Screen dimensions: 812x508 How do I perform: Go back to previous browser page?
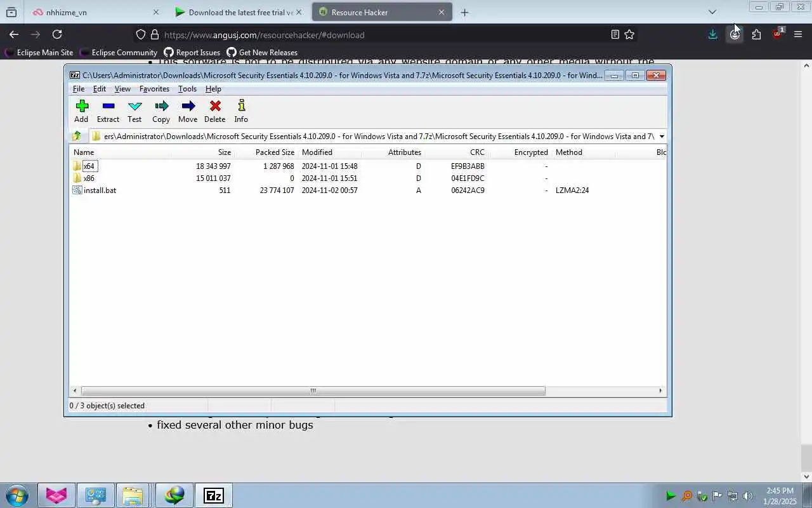[x=14, y=34]
